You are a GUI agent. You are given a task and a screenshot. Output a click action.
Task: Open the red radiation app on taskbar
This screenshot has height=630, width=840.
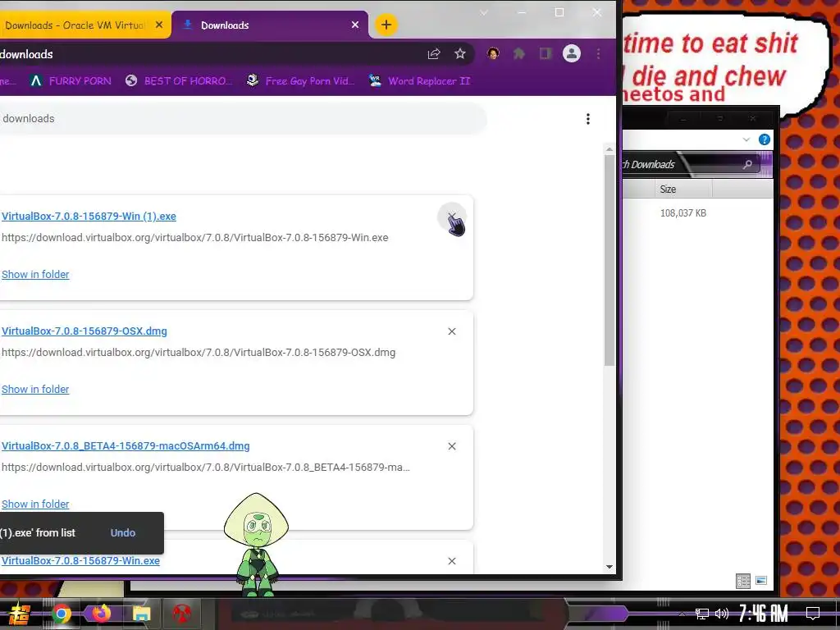tap(181, 614)
